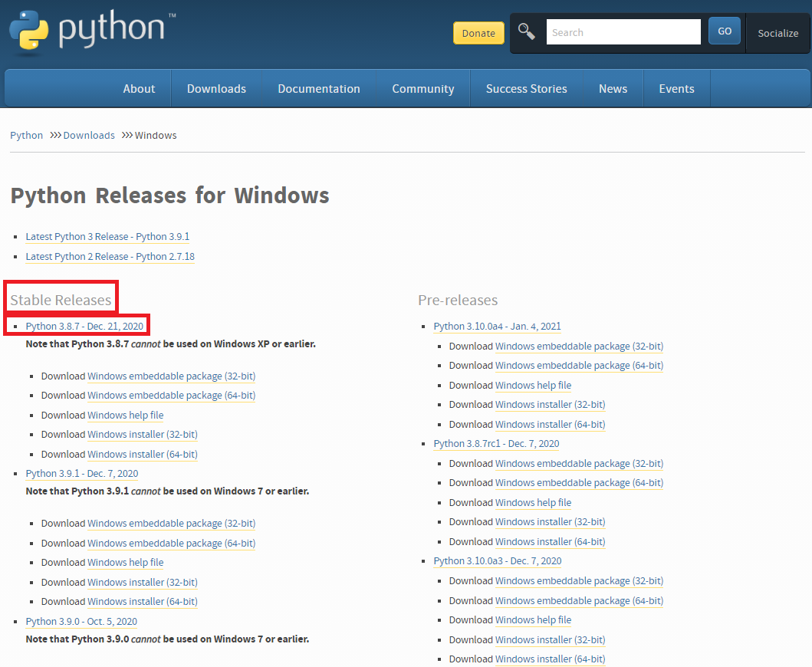Download Python 3.9.1 Windows embeddable package (64-bit)
This screenshot has width=812, height=667.
pos(172,544)
